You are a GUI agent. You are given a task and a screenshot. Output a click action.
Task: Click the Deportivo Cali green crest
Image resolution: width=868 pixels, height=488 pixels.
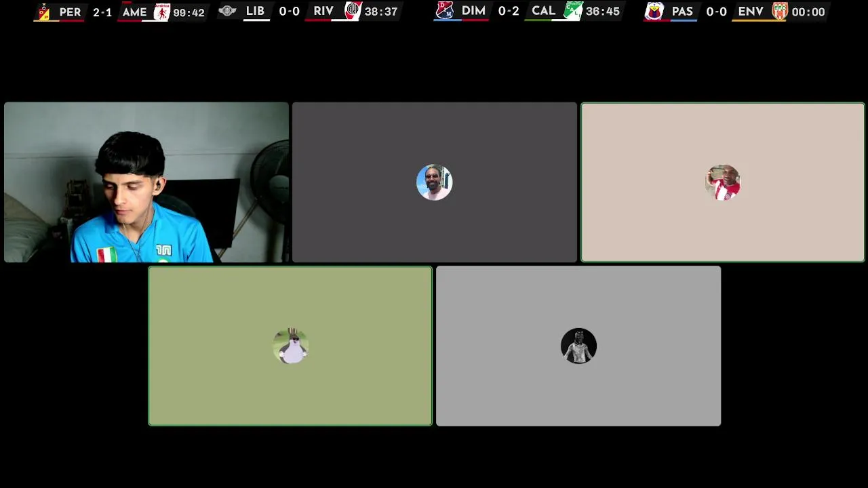(573, 11)
